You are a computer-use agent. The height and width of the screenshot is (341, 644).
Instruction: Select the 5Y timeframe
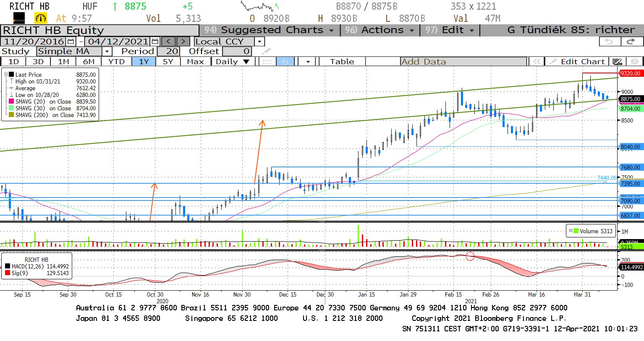pos(168,62)
